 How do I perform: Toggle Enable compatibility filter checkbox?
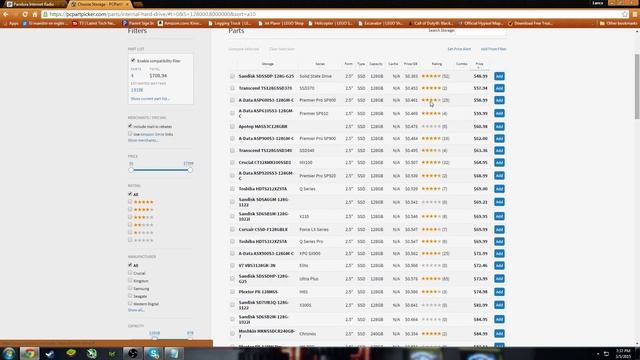[x=133, y=60]
